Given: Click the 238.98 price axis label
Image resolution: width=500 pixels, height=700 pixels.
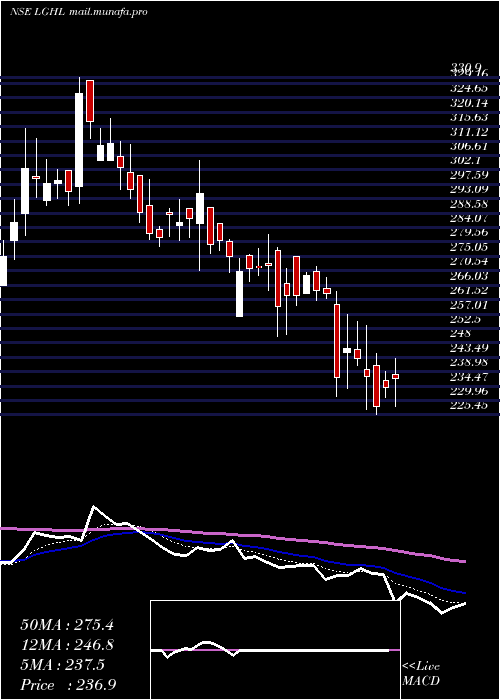Looking at the screenshot, I should coord(470,362).
